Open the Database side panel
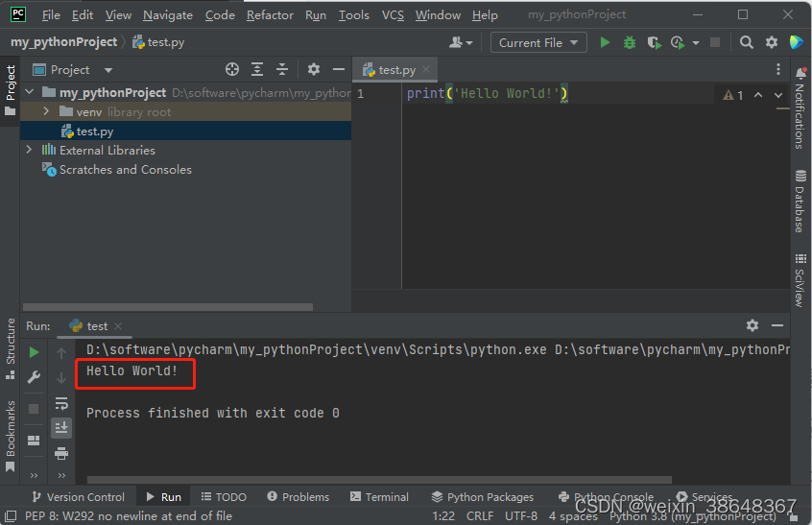The width and height of the screenshot is (812, 525). click(x=800, y=201)
